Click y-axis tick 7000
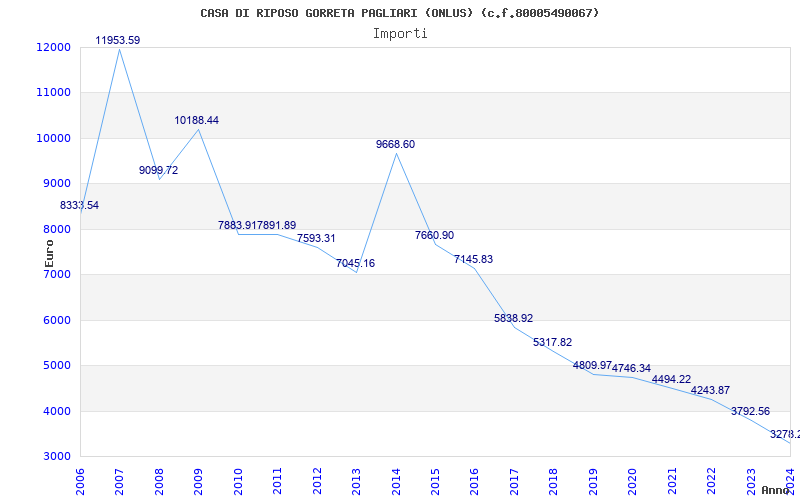The image size is (800, 500). pyautogui.click(x=56, y=274)
